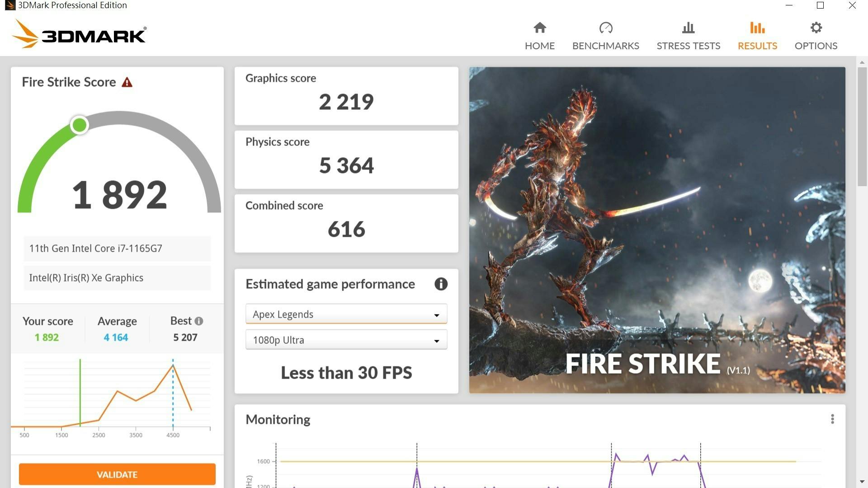Click the dashed blue average line in chart
This screenshot has width=868, height=488.
click(173, 392)
